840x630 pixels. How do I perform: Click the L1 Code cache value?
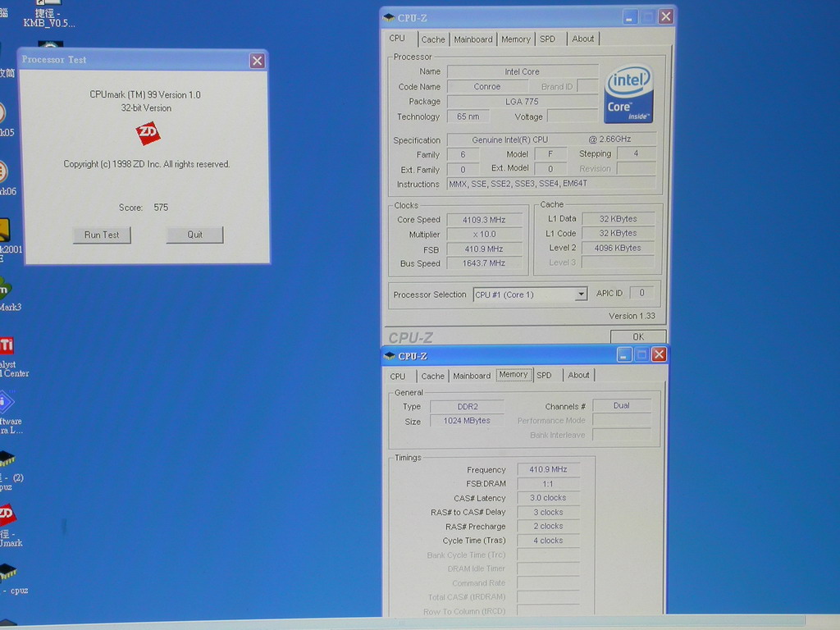(619, 233)
